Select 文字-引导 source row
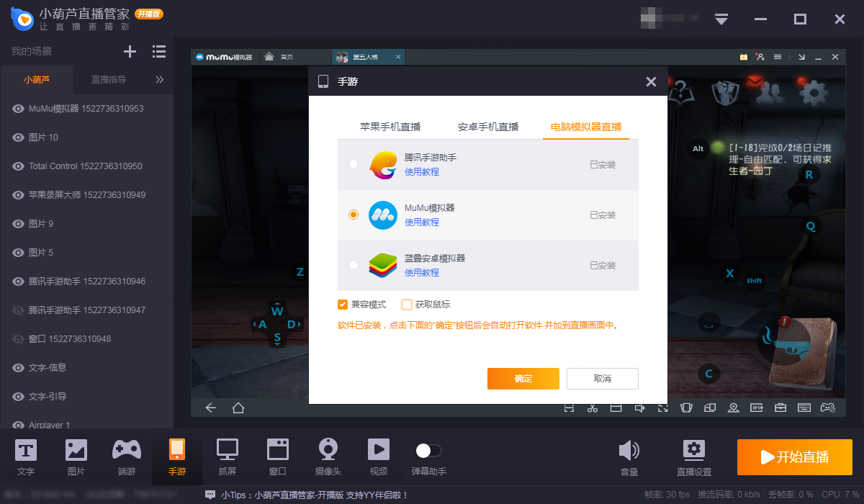The image size is (864, 504). [x=86, y=397]
